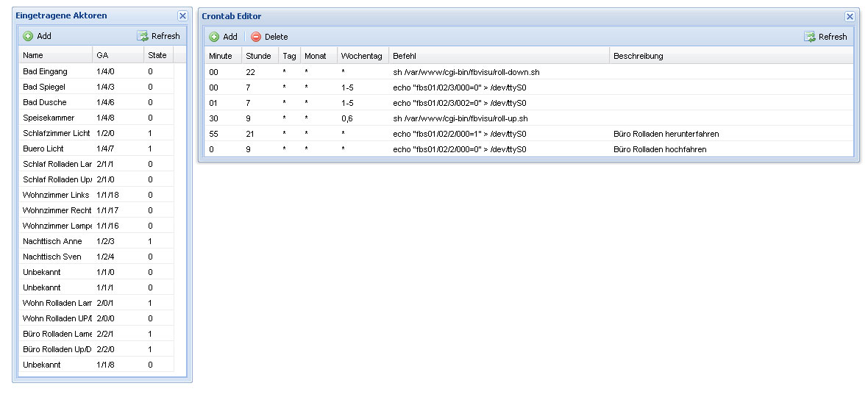Image resolution: width=868 pixels, height=397 pixels.
Task: Sort cron jobs by Befehl column header
Action: [x=499, y=56]
